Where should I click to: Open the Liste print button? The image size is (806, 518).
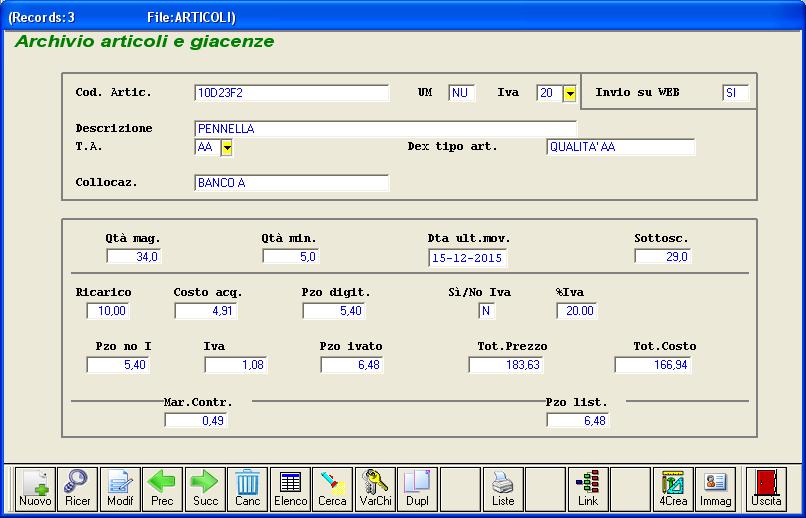(503, 488)
